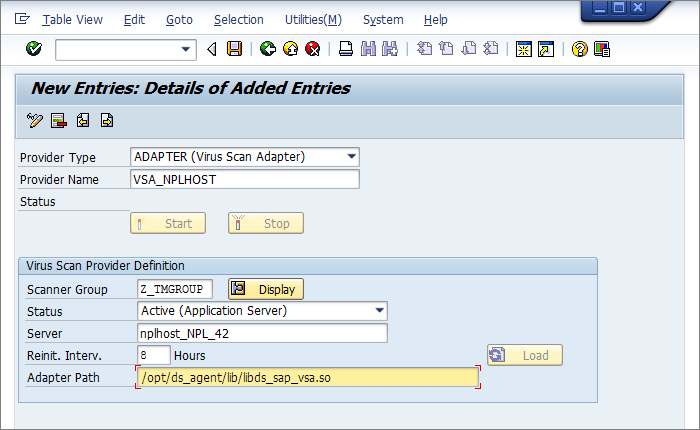The width and height of the screenshot is (700, 430).
Task: Click the Adapter Path input field
Action: coord(306,377)
